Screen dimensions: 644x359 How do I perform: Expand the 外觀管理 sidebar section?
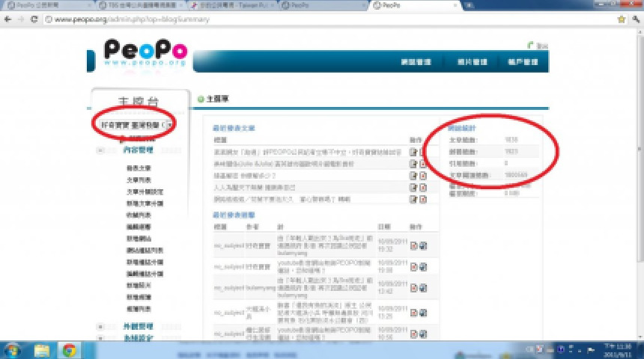pos(100,326)
